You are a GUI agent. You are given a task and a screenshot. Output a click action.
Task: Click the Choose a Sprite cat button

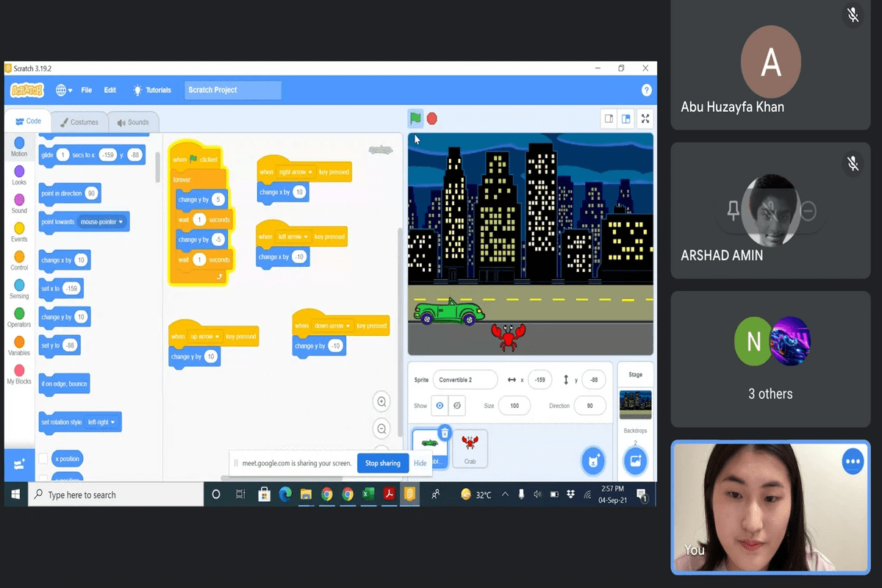592,461
